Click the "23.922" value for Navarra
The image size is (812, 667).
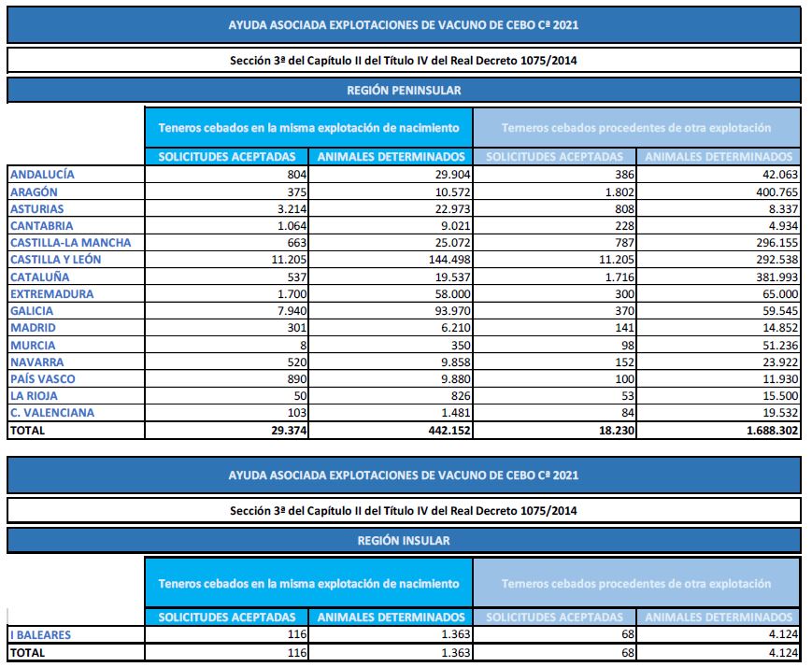(780, 362)
